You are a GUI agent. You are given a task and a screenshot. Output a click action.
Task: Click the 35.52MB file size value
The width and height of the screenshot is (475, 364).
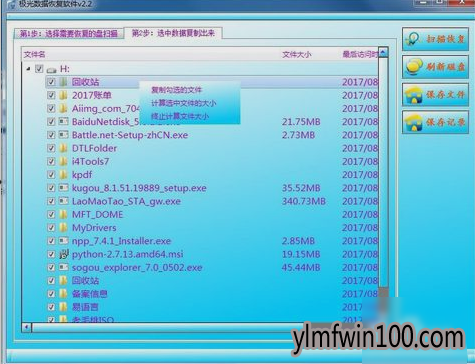301,188
